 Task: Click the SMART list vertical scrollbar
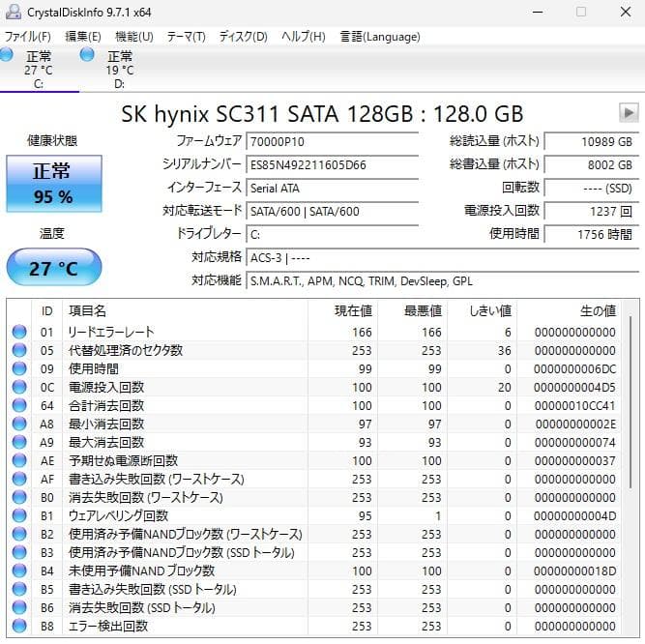630,402
